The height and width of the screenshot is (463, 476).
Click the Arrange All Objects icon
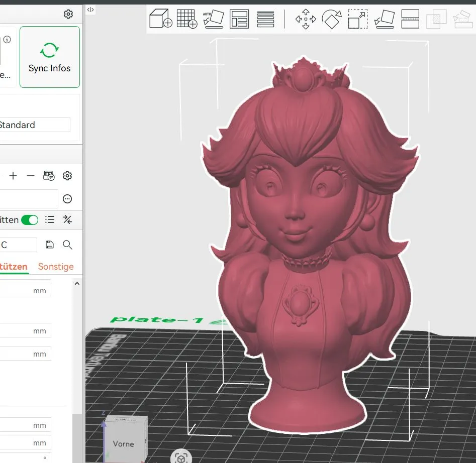239,19
